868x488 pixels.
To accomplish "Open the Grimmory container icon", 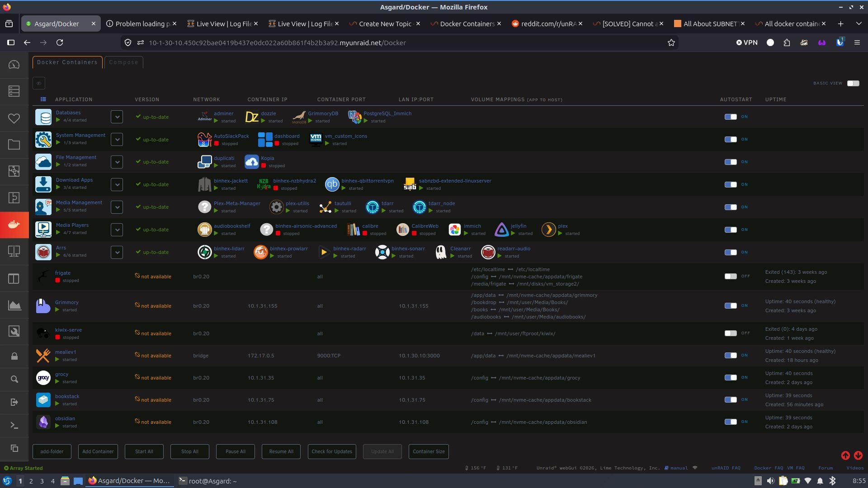I will 43,306.
